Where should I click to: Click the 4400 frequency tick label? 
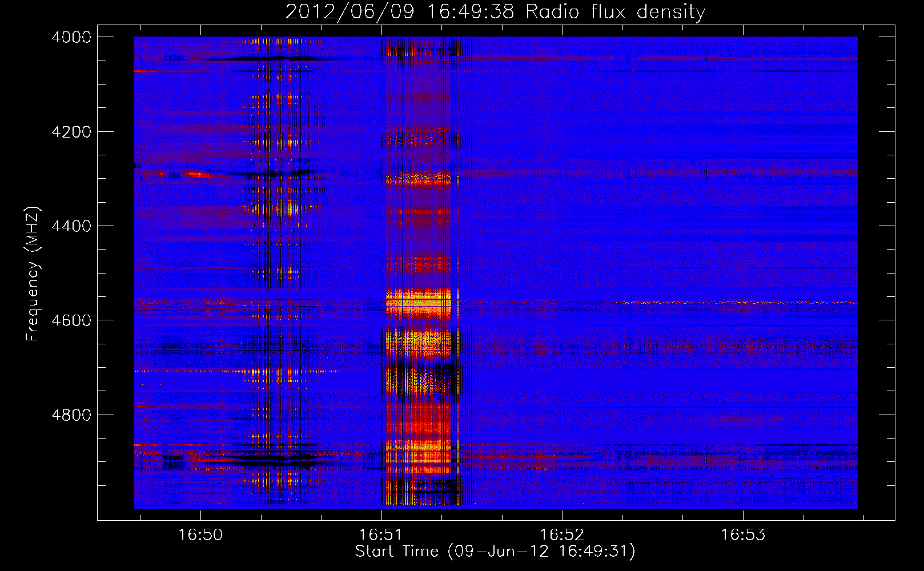pos(71,226)
